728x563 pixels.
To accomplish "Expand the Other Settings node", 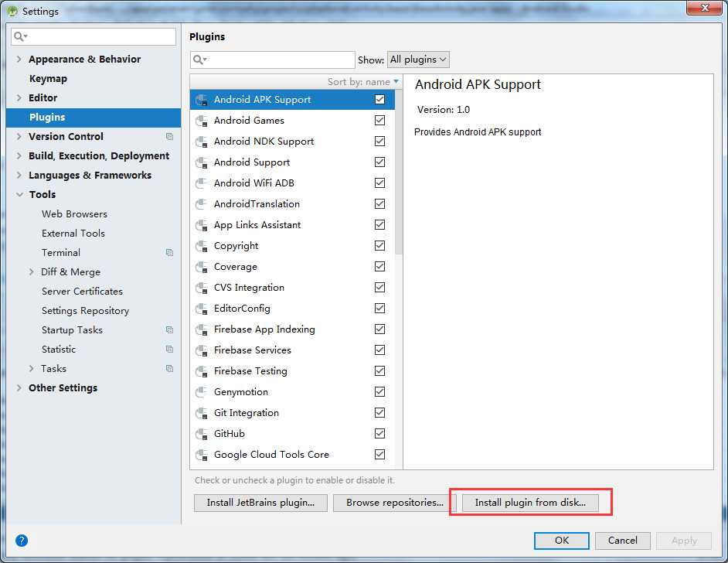I will coord(19,388).
